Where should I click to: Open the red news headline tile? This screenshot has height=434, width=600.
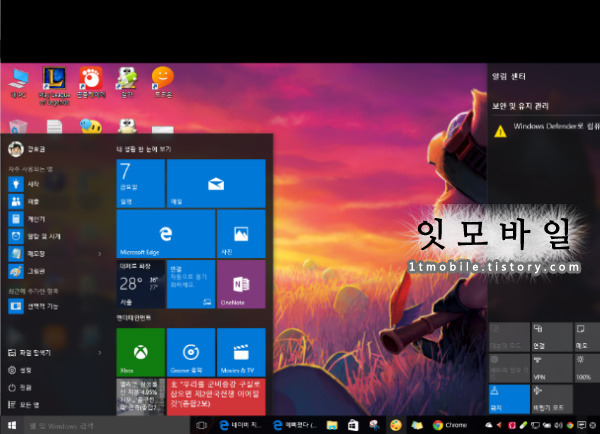pos(216,396)
